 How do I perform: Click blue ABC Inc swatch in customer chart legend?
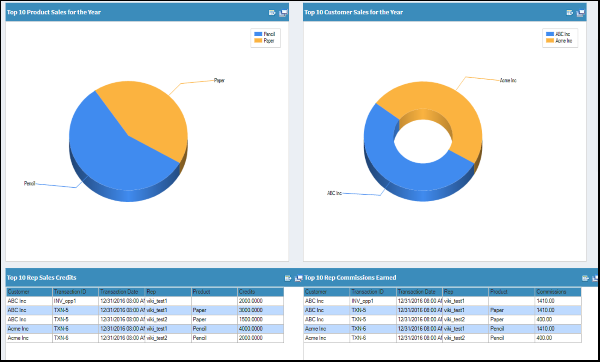tap(550, 34)
